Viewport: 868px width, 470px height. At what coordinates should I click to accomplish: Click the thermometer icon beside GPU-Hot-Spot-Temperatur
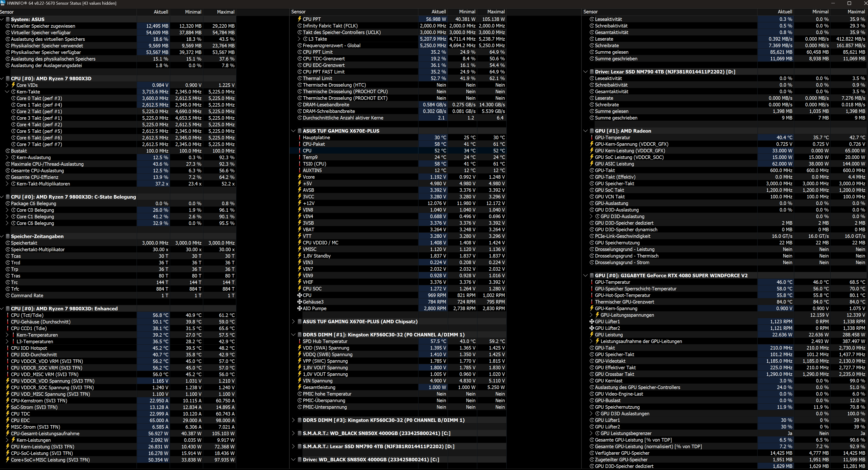pos(591,295)
